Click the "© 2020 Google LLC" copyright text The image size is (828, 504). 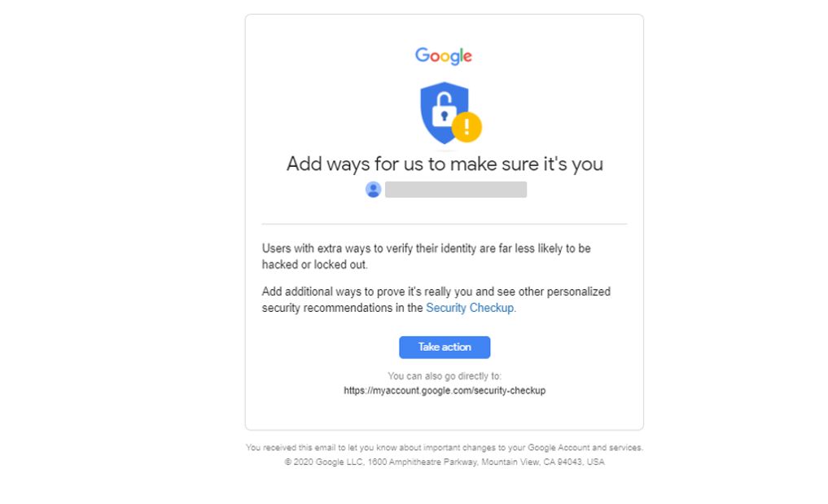(316, 462)
